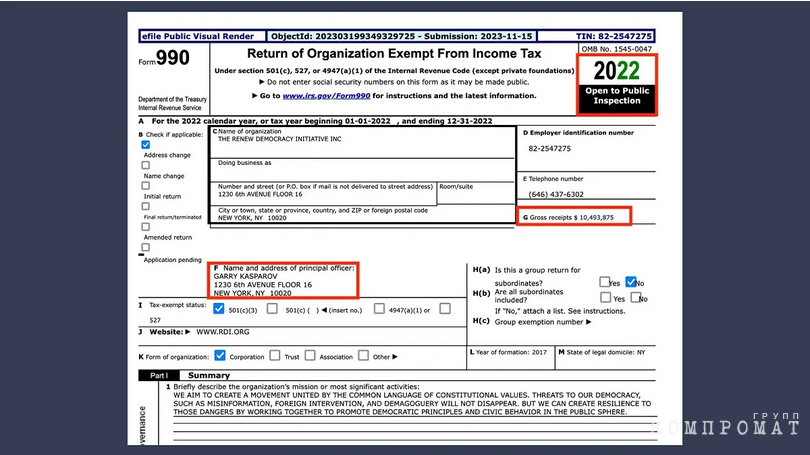Click gross receipts value 10,493,875

point(597,217)
